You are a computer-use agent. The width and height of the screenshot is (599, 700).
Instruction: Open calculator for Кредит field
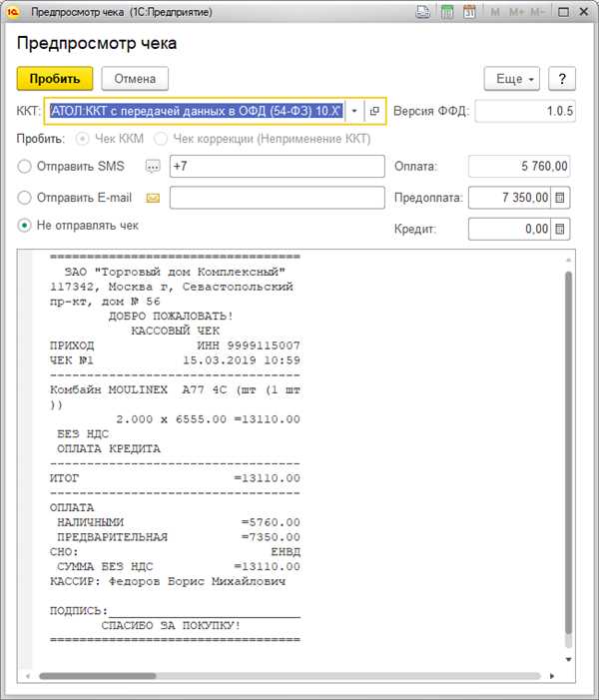pos(560,229)
